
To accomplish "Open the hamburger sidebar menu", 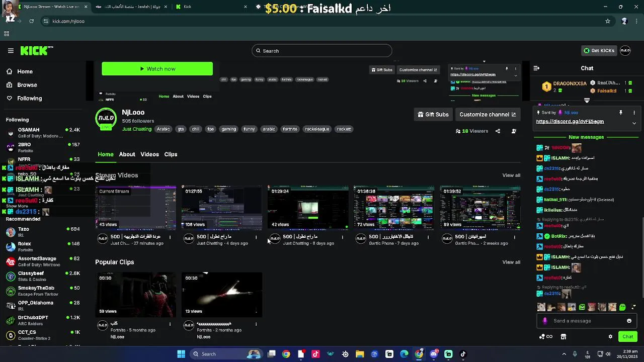I will coord(11,50).
